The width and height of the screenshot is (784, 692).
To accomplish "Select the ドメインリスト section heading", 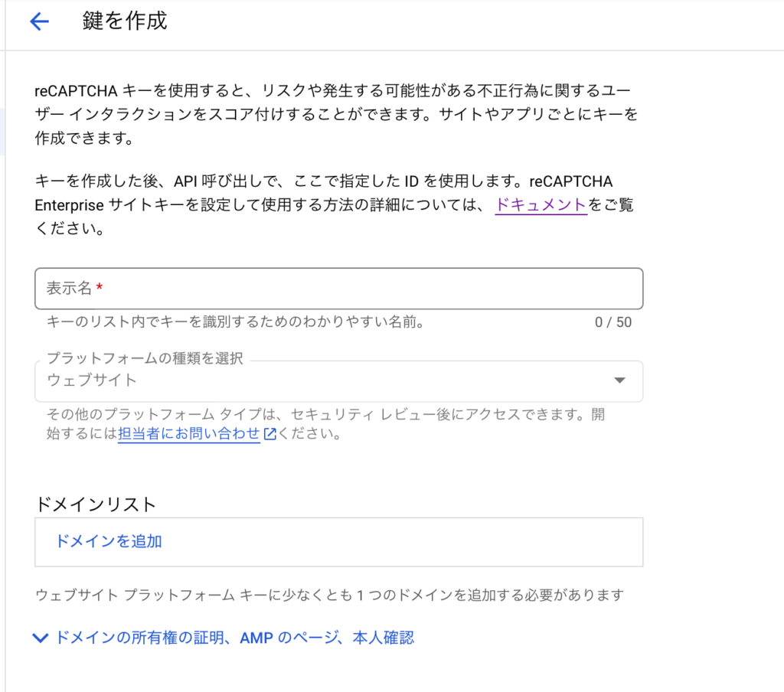I will (96, 504).
